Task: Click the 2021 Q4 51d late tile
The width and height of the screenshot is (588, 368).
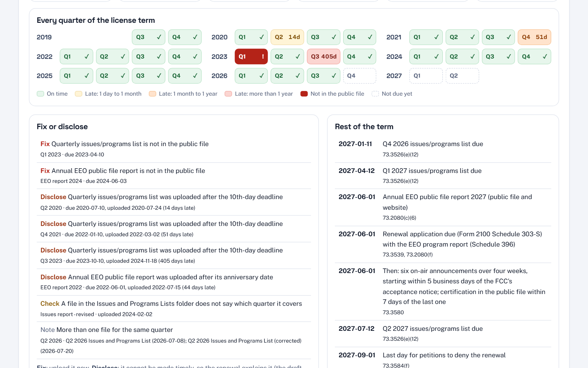Action: (x=534, y=37)
